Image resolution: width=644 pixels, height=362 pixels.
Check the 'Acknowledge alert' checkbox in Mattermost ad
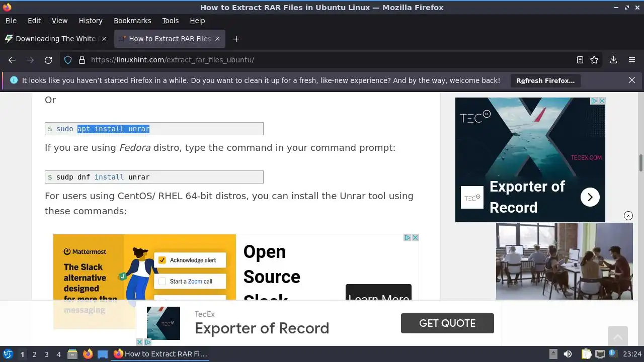(x=162, y=260)
